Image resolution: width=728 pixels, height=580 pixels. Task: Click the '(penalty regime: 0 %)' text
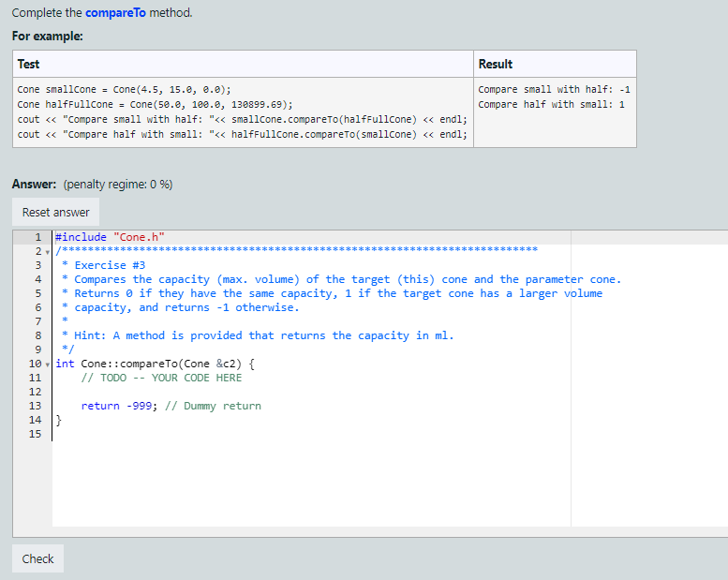coord(118,185)
